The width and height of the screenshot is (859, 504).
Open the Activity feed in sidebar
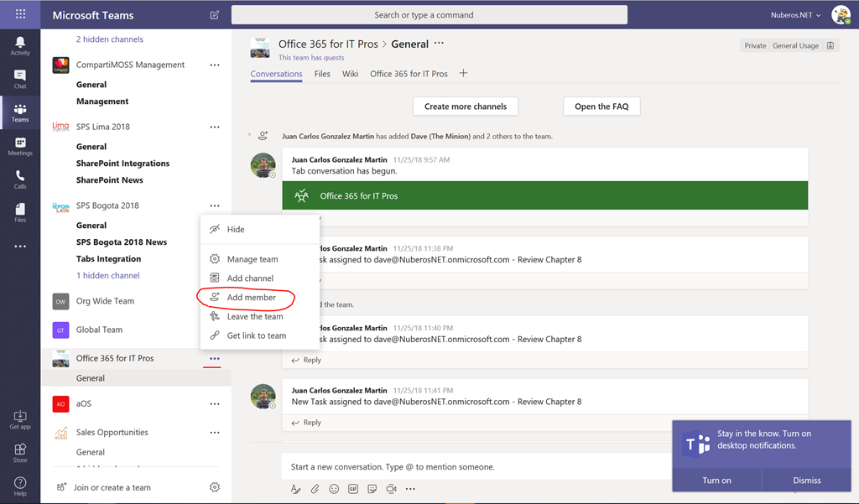pyautogui.click(x=20, y=46)
